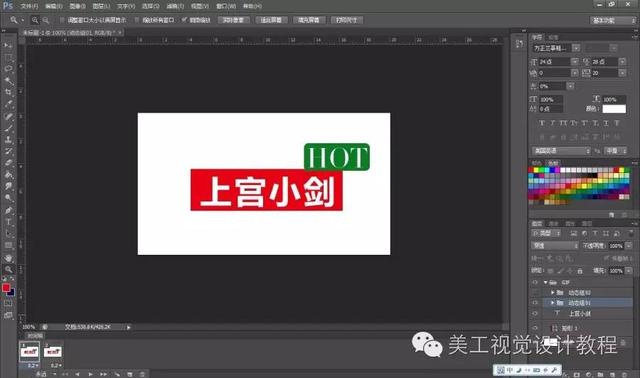
Task: Open the 编辑(E) menu
Action: [54, 6]
